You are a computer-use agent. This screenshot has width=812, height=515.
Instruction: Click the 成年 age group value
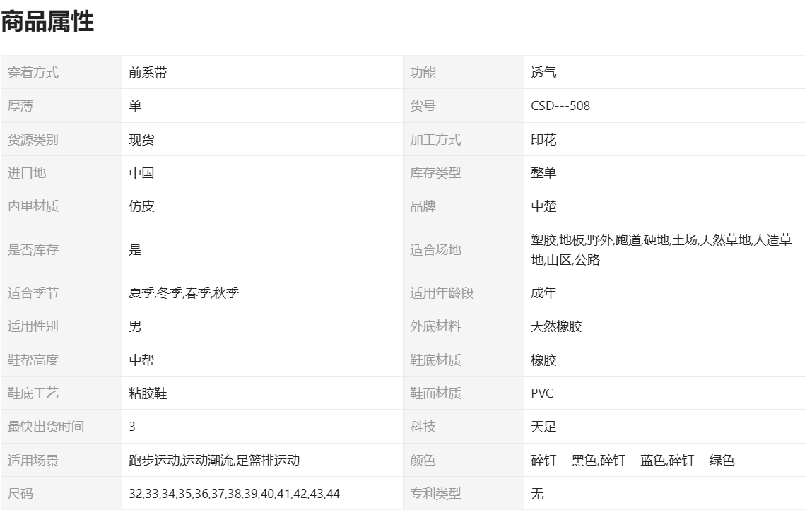543,292
